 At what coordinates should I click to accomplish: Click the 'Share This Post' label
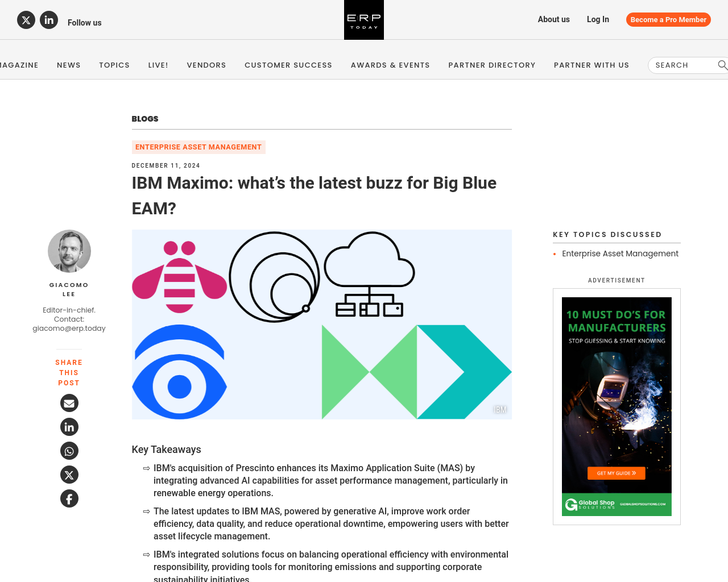69,373
